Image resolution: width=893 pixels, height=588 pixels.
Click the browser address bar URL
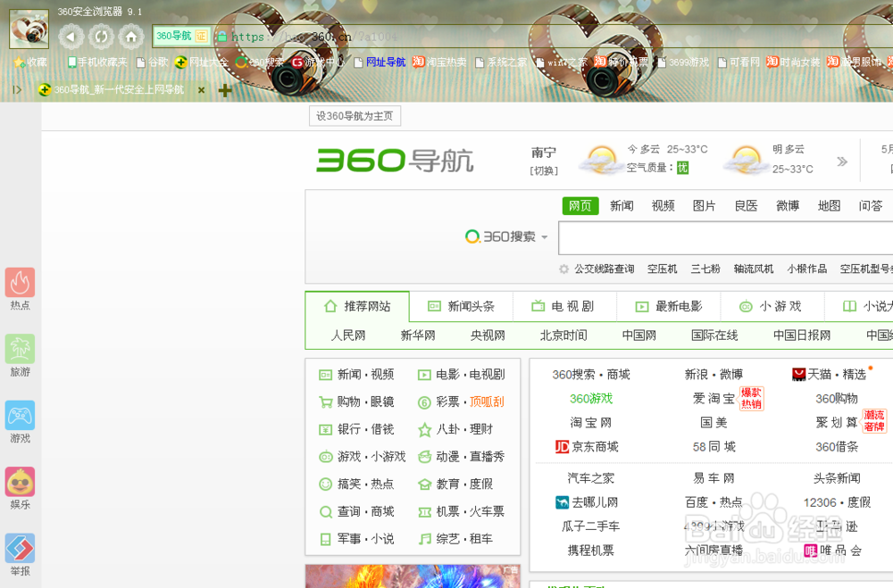315,37
